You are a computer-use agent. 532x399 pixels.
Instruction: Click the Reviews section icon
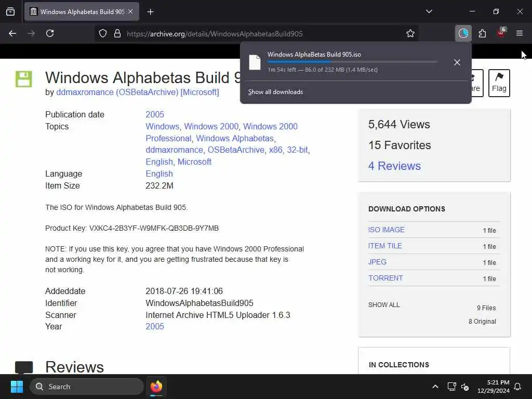(24, 367)
